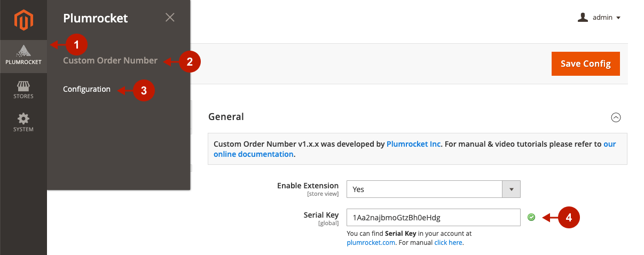644x255 pixels.
Task: Click red step marker number 4
Action: [569, 217]
